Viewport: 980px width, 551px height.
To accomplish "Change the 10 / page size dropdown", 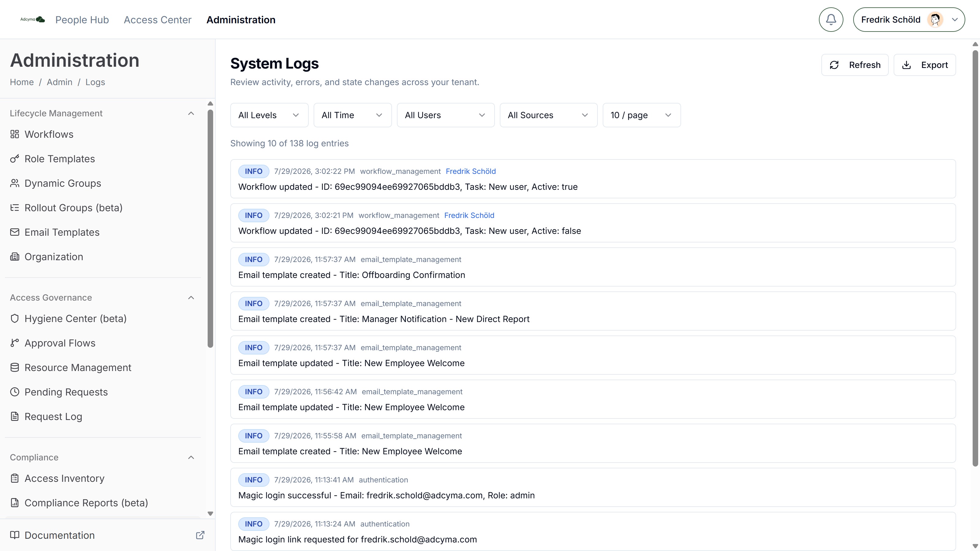I will (642, 115).
